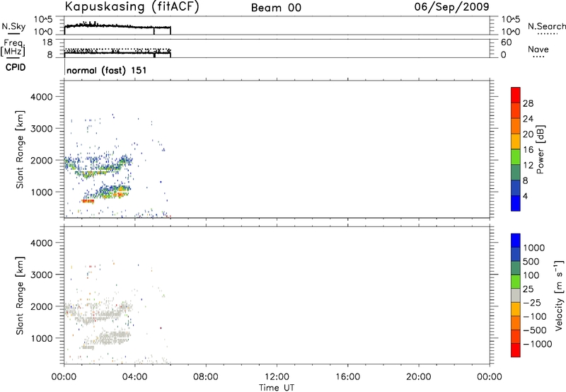The image size is (566, 392).
Task: Click the 04:00 time tick label
Action: pos(134,377)
